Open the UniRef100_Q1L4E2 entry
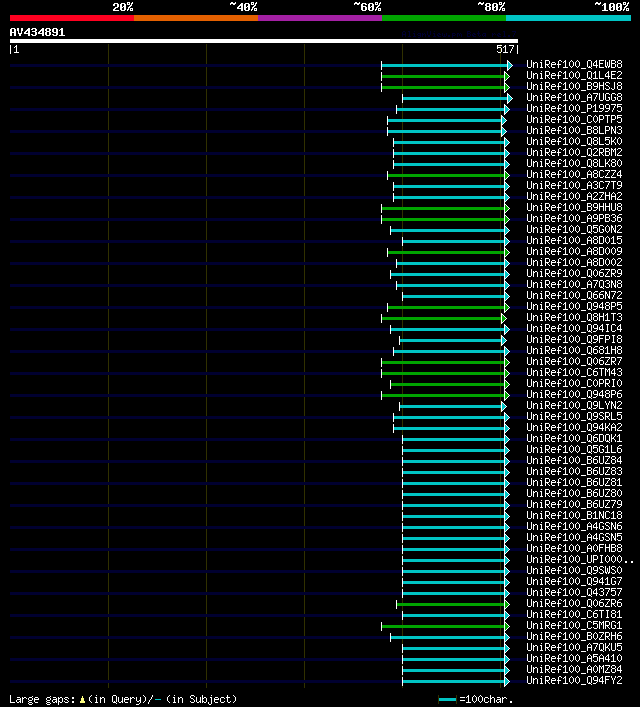The image size is (640, 707). [x=574, y=75]
